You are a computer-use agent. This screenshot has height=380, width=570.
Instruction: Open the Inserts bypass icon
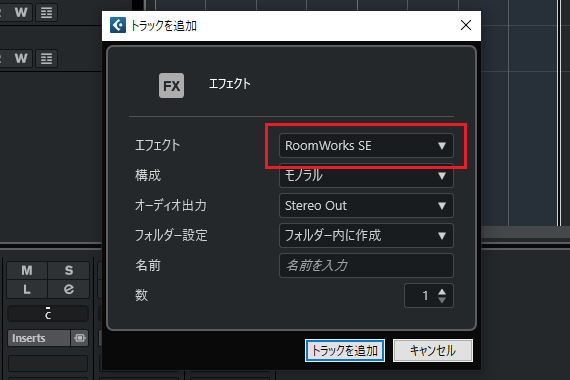(x=80, y=338)
